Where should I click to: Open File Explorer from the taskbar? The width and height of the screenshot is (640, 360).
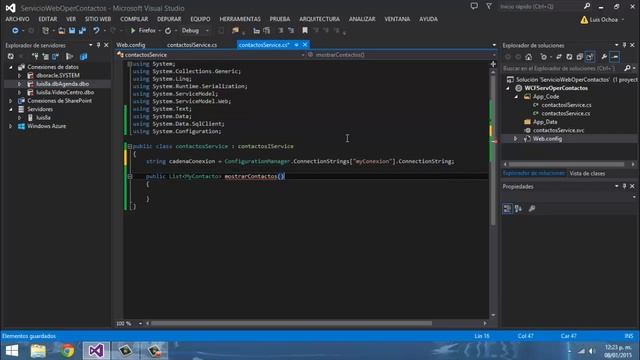point(38,351)
